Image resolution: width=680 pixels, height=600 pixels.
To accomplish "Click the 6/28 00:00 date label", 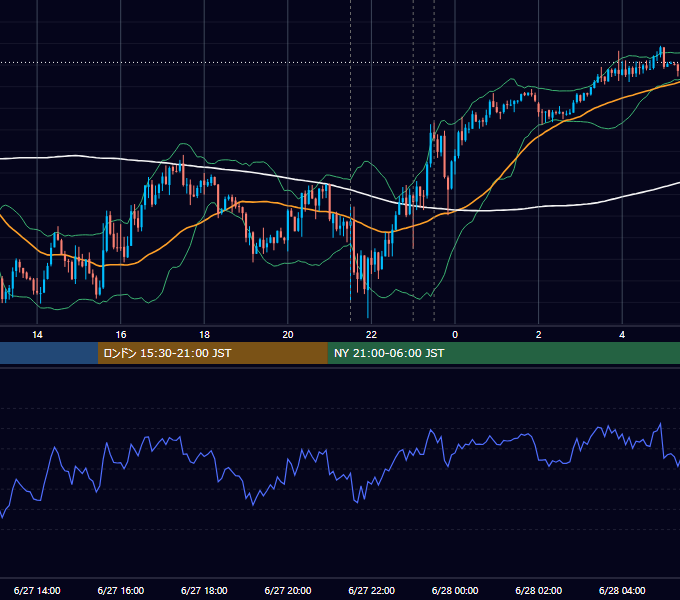I will 455,590.
